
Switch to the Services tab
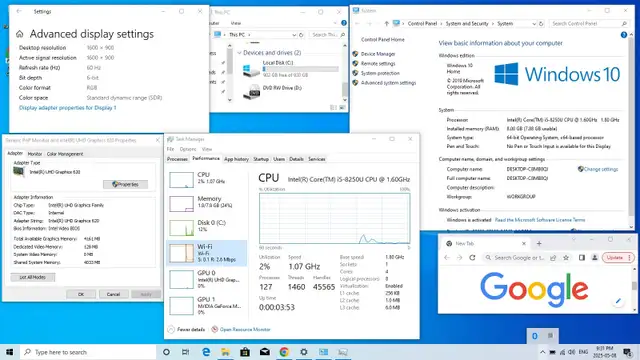317,159
